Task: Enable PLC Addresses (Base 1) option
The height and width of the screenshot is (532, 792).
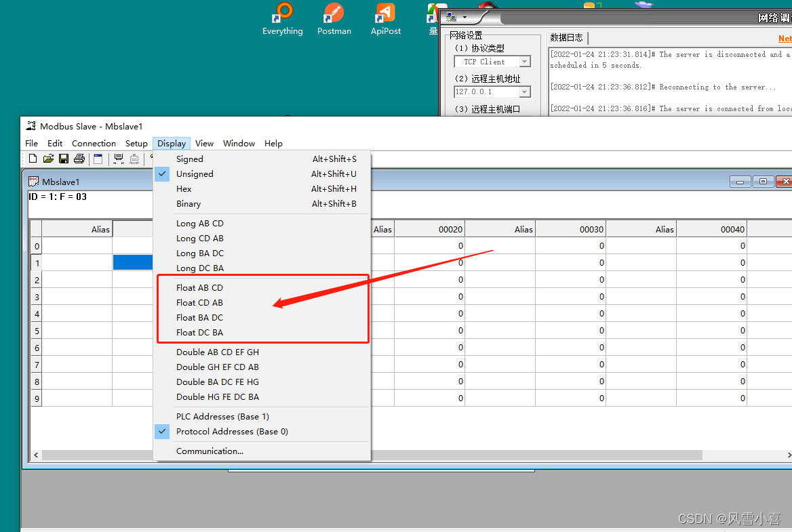Action: click(x=222, y=417)
